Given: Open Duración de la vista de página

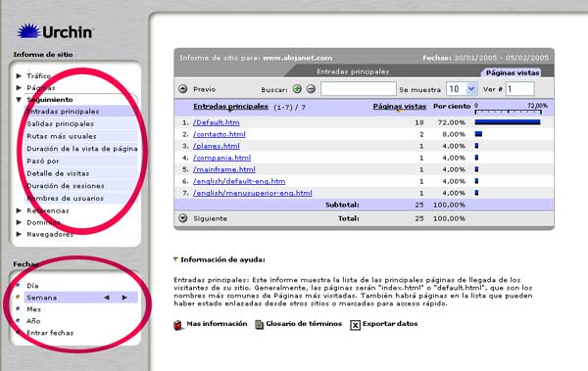Looking at the screenshot, I should pyautogui.click(x=82, y=149).
